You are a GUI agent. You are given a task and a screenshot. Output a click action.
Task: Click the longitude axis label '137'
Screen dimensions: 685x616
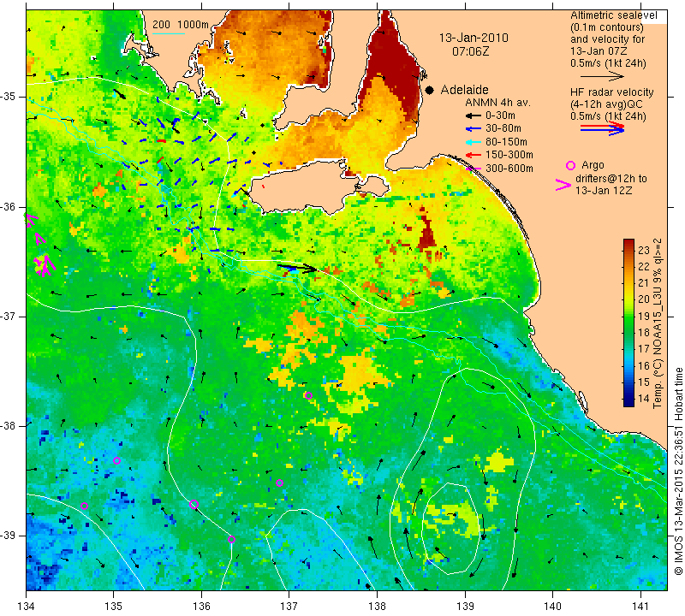pos(289,607)
